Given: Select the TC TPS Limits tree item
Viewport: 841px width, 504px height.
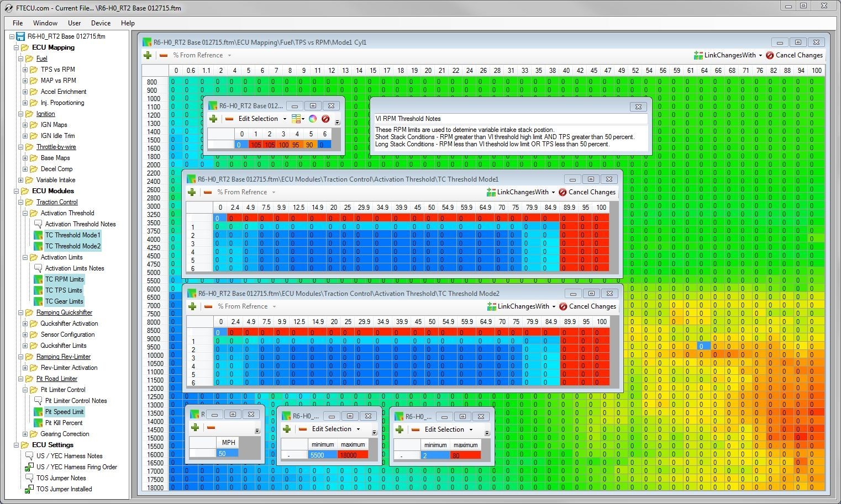Looking at the screenshot, I should coord(63,290).
